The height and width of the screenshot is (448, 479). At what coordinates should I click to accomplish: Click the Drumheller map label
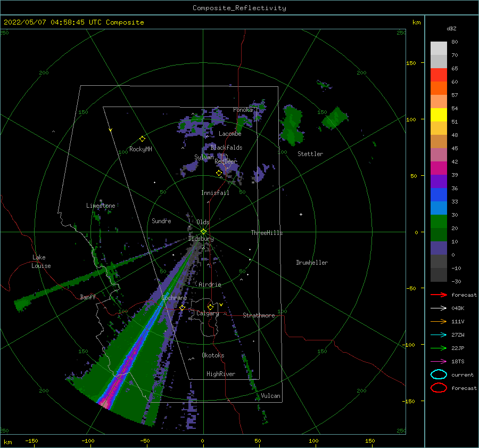[312, 263]
